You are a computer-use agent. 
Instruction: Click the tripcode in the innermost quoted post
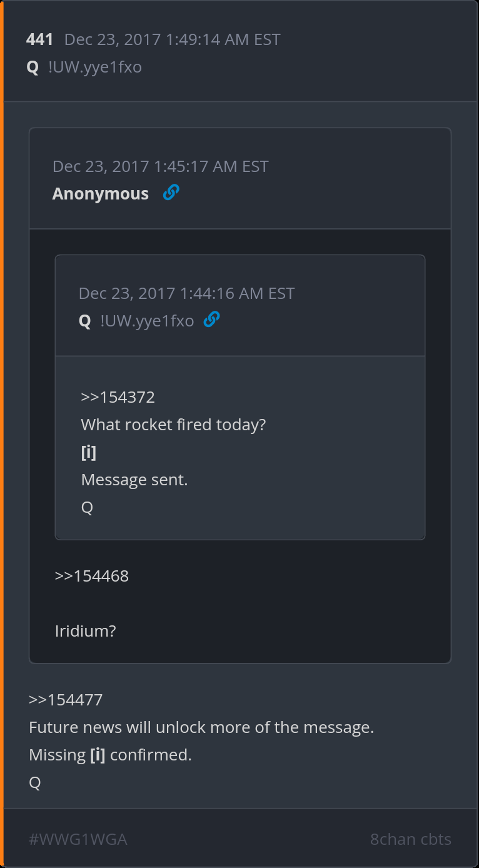click(147, 321)
